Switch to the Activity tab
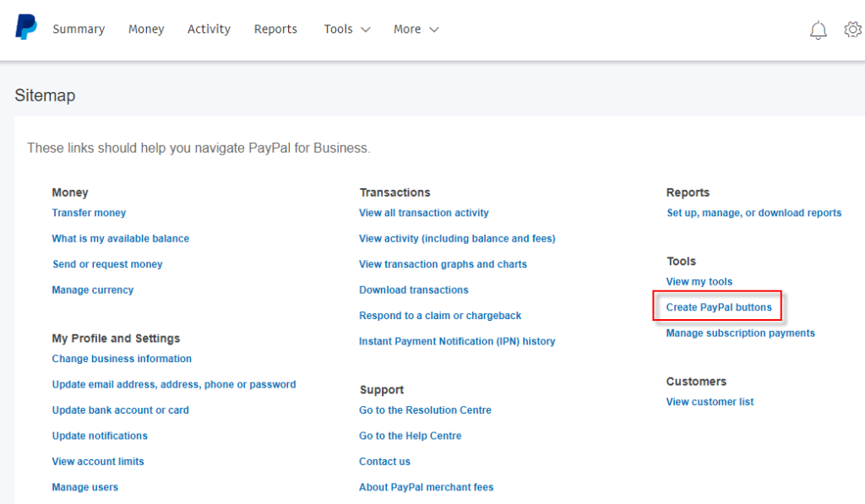This screenshot has height=504, width=865. (x=209, y=30)
